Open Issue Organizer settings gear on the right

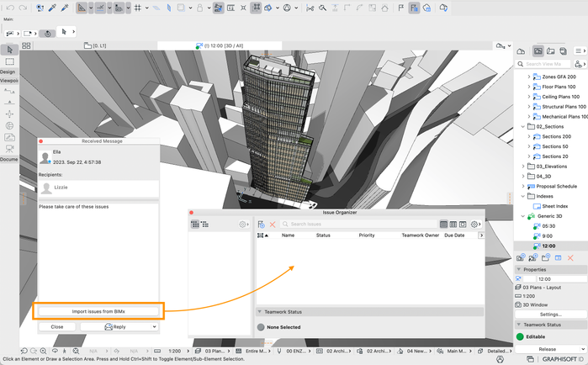[x=475, y=225]
